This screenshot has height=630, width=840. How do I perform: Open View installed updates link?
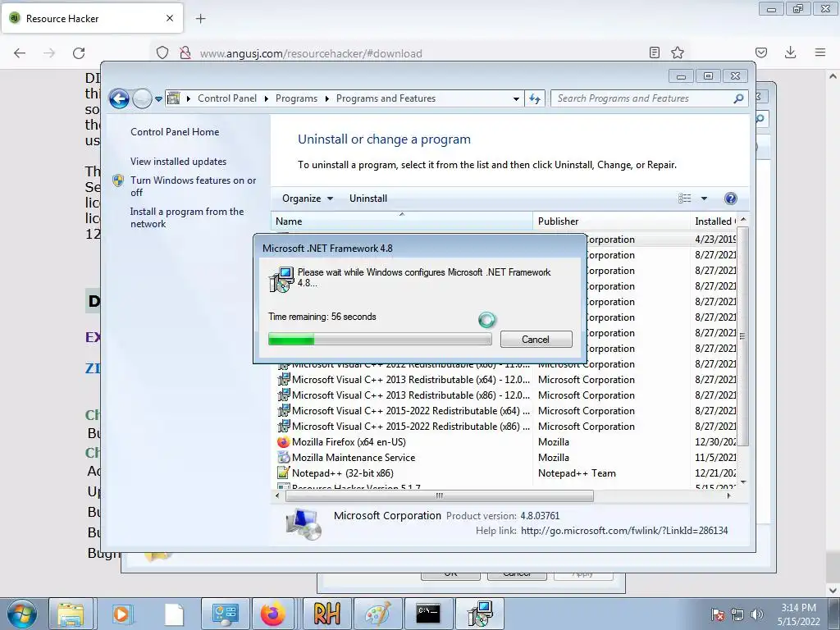(178, 162)
